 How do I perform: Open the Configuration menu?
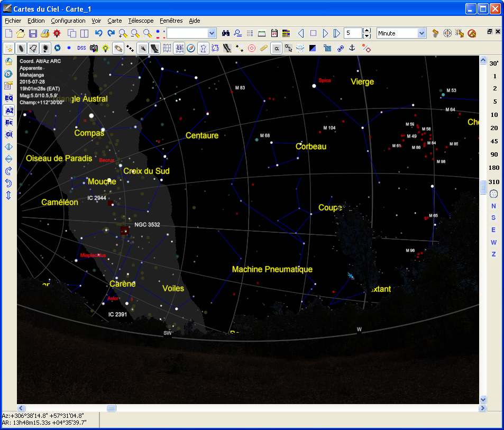pos(68,21)
